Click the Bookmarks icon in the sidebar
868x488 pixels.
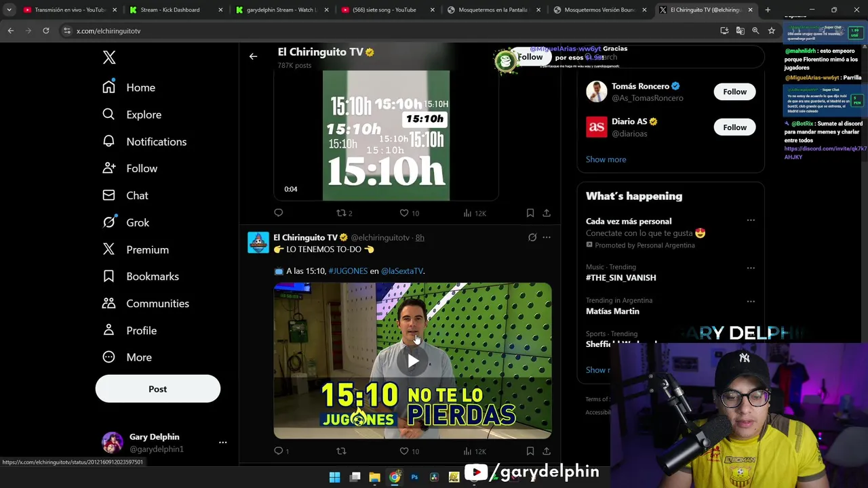pyautogui.click(x=108, y=276)
